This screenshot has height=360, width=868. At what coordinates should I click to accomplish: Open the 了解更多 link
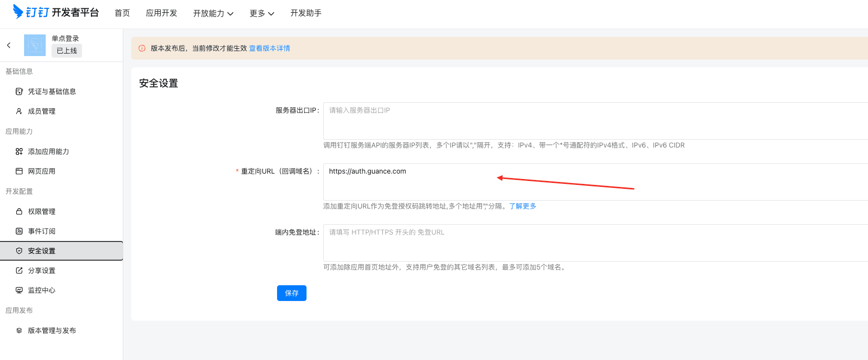(x=523, y=206)
